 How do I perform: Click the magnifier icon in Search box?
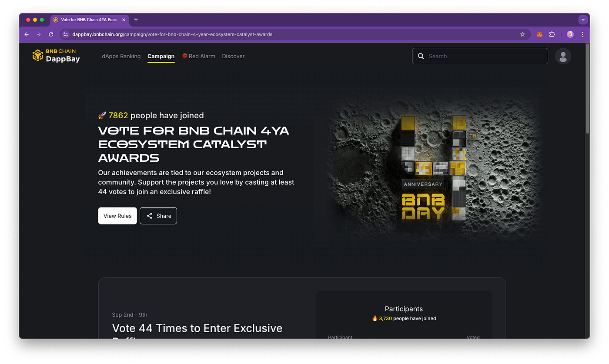(x=421, y=56)
